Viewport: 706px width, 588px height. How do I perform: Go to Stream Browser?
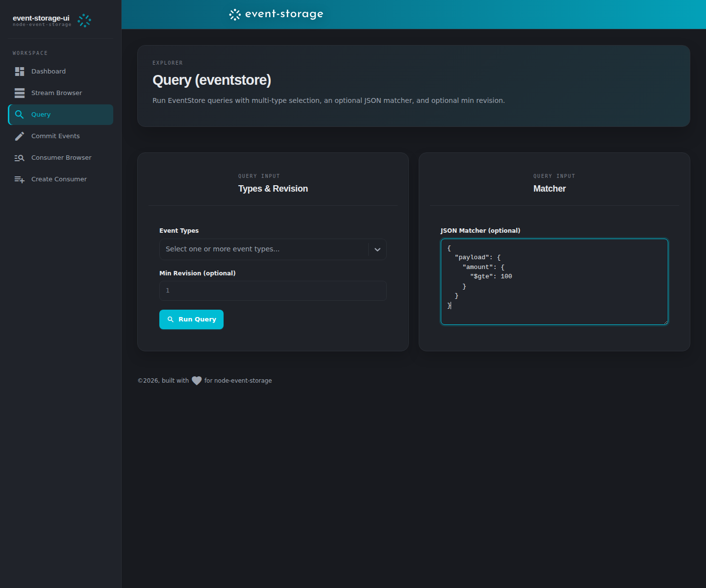[61, 93]
